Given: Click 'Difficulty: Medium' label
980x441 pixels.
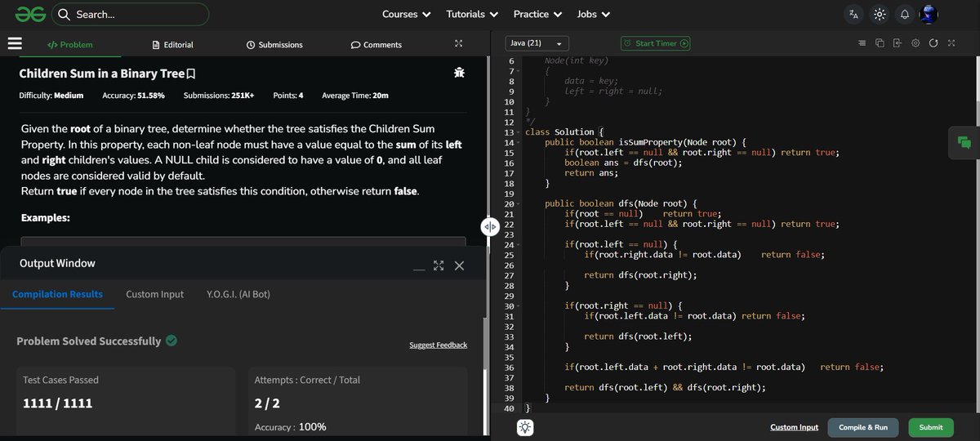Looking at the screenshot, I should coord(51,96).
